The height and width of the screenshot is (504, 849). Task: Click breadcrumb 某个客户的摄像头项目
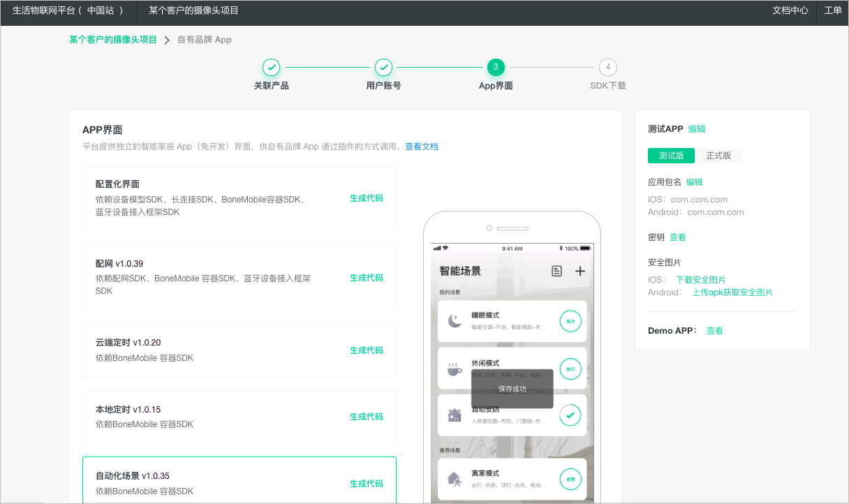[x=113, y=40]
